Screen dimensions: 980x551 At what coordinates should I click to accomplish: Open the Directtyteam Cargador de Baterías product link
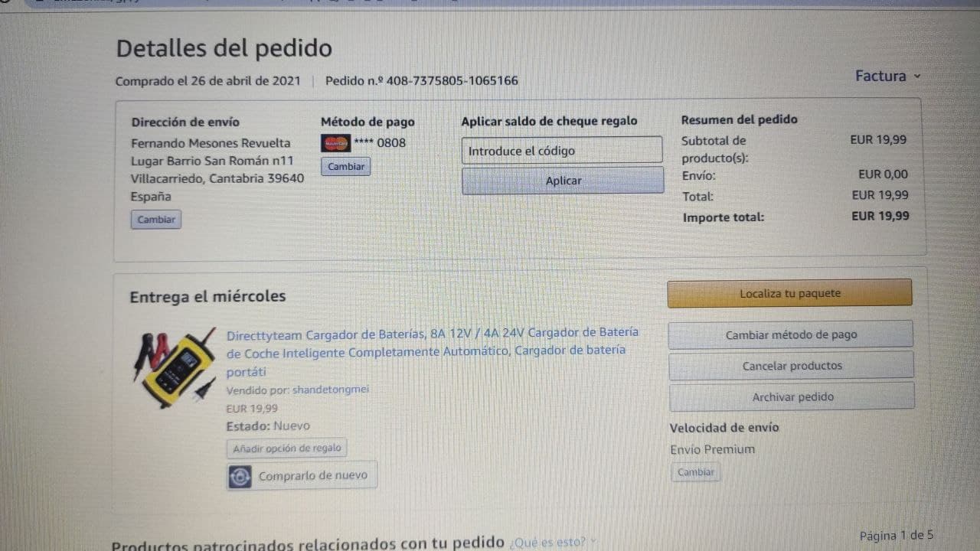(x=433, y=352)
